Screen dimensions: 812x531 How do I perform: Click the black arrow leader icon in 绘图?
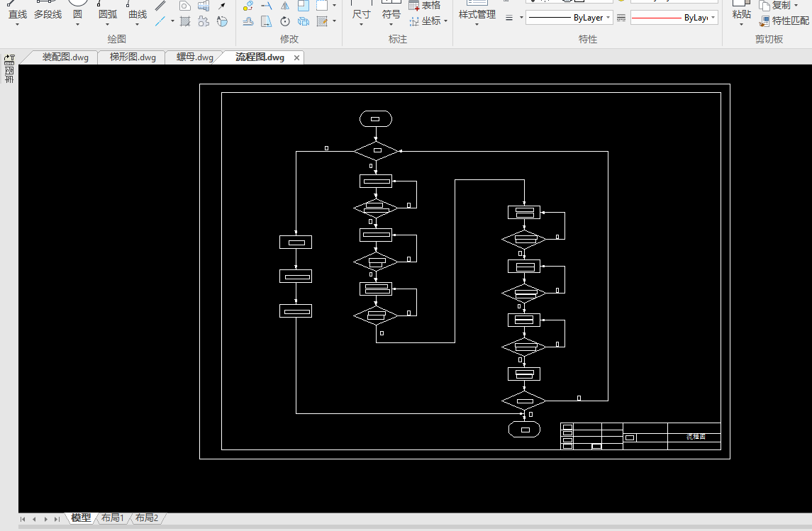coord(222,6)
